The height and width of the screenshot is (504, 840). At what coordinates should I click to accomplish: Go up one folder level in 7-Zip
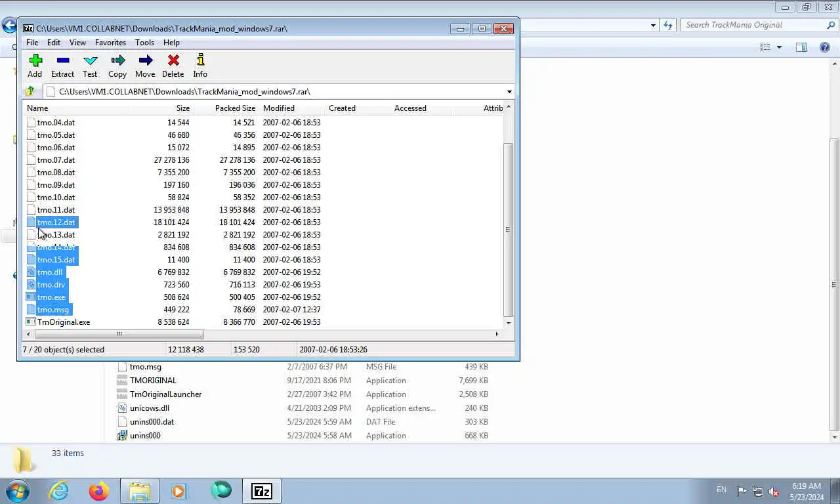point(30,91)
